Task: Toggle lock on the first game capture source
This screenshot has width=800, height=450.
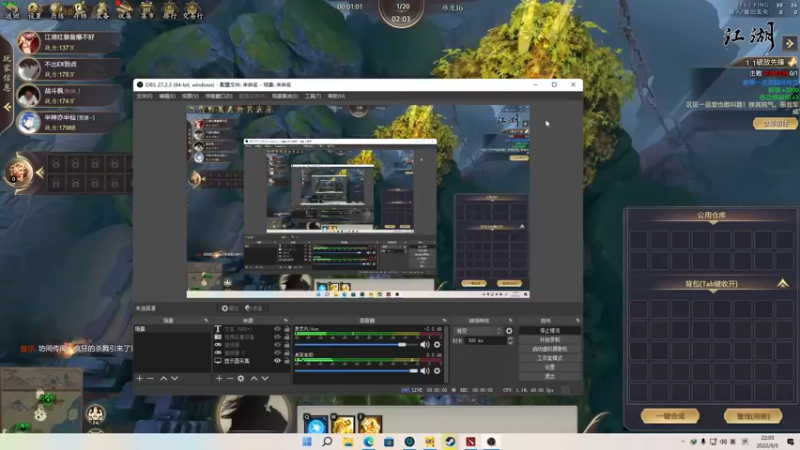Action: [x=286, y=345]
